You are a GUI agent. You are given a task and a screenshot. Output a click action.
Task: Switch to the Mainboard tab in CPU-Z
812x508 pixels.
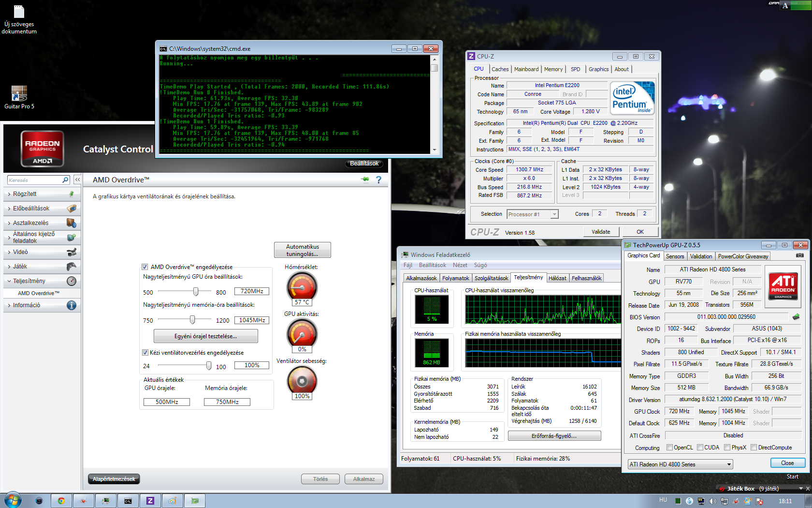[526, 69]
